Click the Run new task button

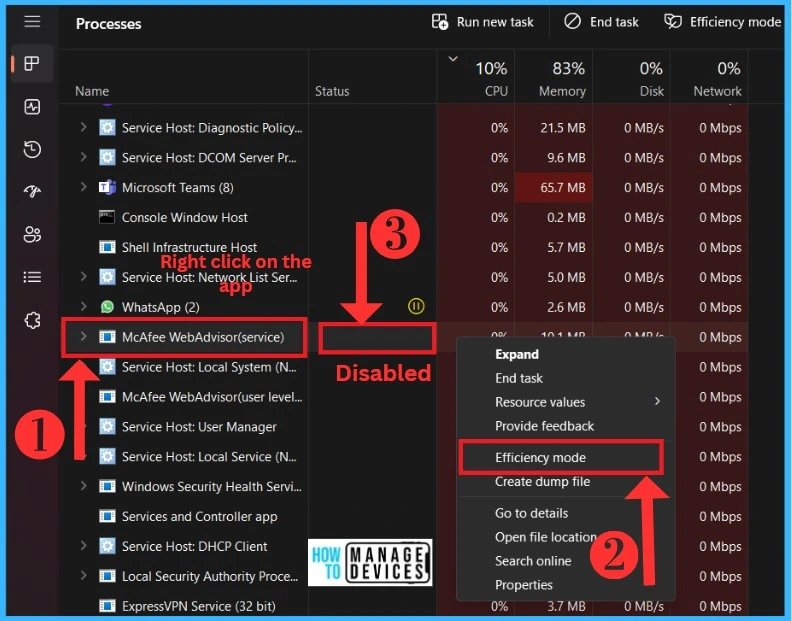point(482,22)
